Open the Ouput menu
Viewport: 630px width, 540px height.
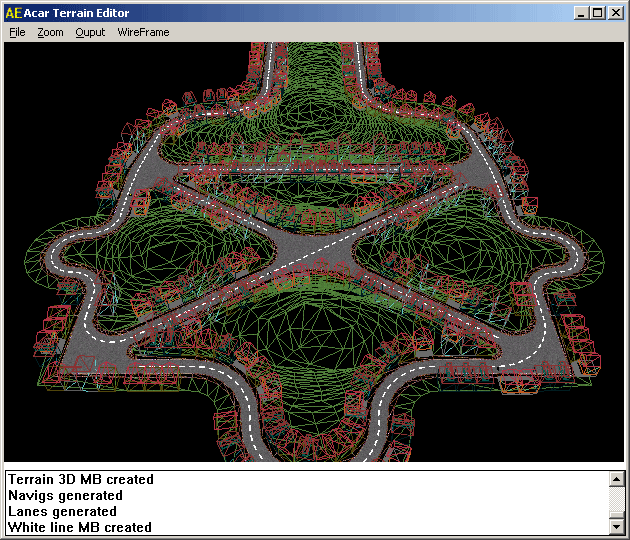pos(90,32)
